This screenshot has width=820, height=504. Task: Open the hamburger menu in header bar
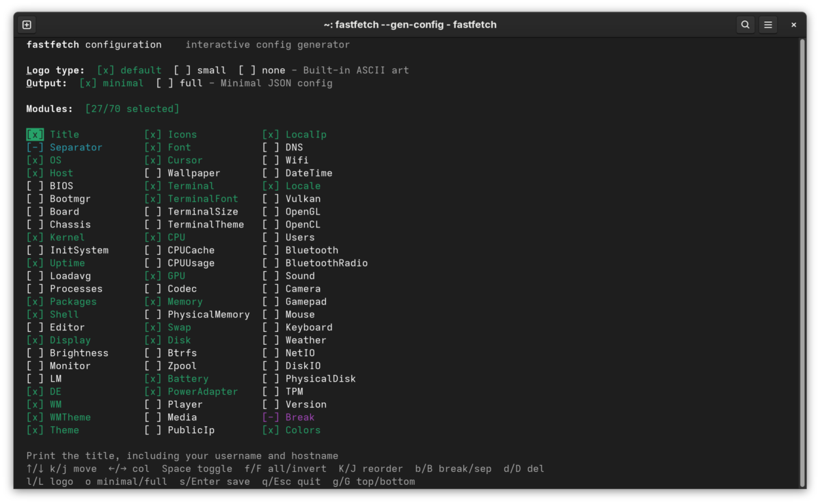click(x=768, y=25)
